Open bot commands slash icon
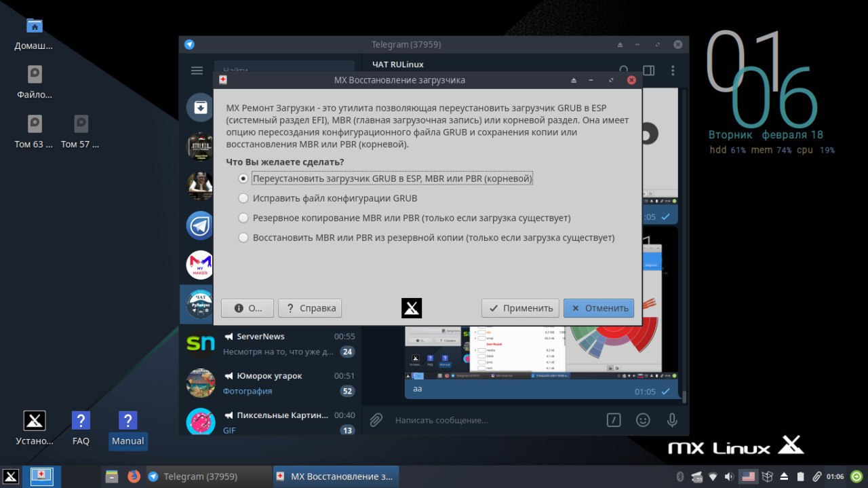This screenshot has height=488, width=868. (613, 420)
